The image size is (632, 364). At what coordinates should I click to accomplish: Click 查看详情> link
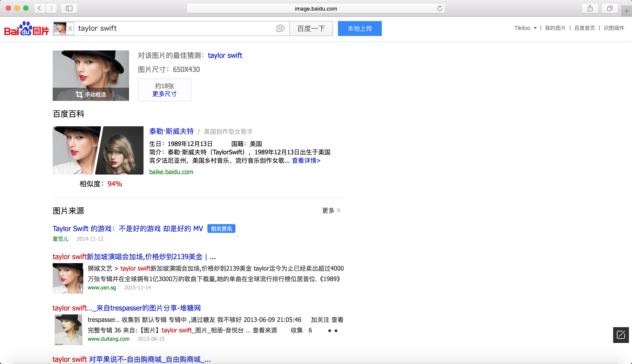(x=306, y=161)
